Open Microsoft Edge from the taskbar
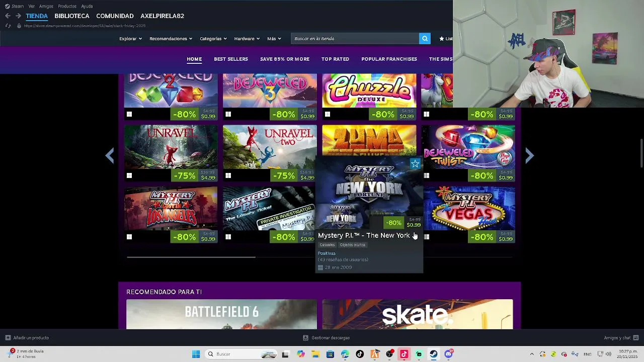The image size is (644, 362). 345,354
